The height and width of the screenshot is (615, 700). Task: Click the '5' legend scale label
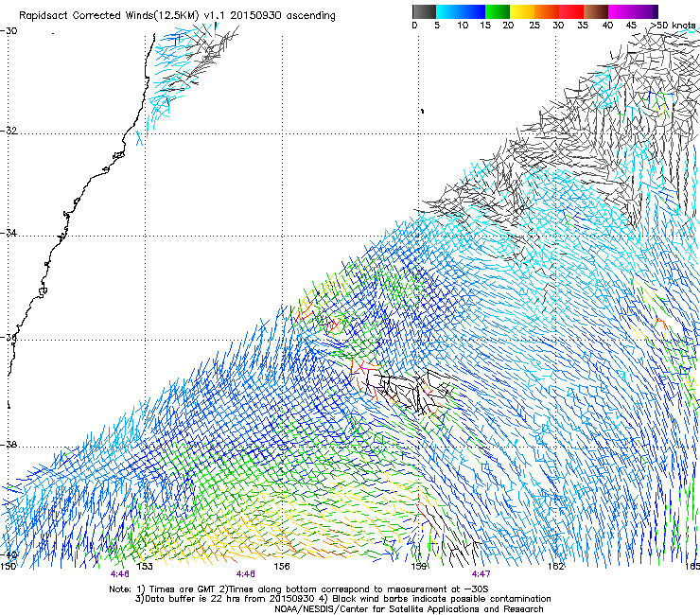point(437,26)
